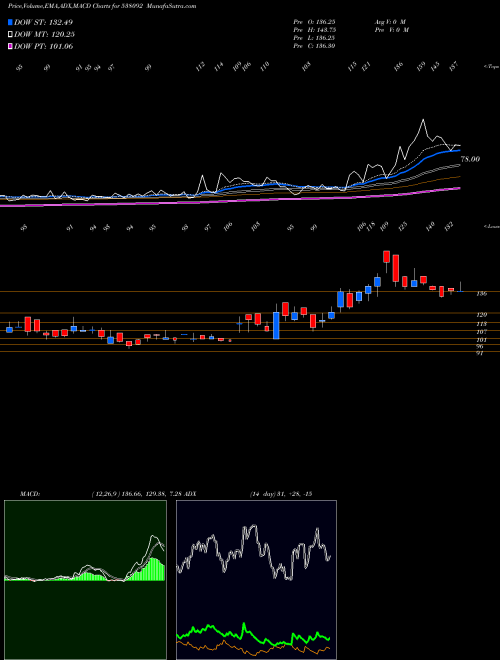Click the magenta DOW PT legend swatch
This screenshot has width=500, height=660.
[x=10, y=47]
